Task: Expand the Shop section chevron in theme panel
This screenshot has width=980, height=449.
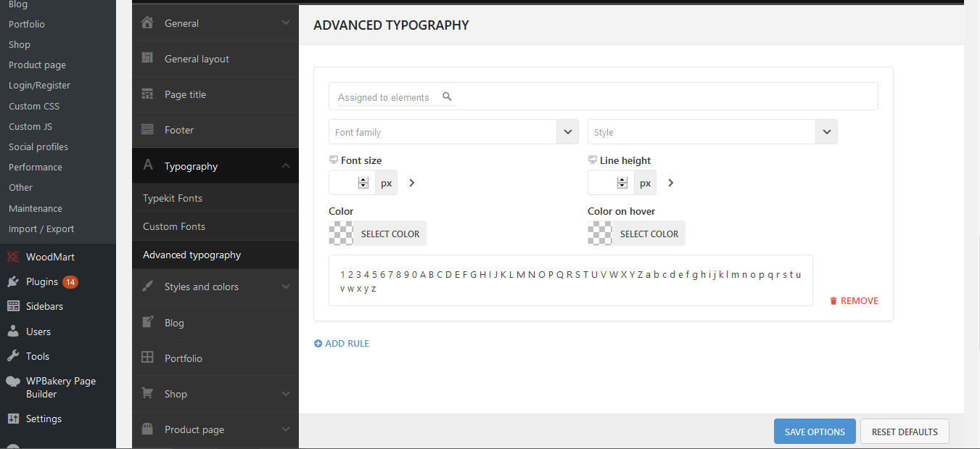Action: coord(286,393)
